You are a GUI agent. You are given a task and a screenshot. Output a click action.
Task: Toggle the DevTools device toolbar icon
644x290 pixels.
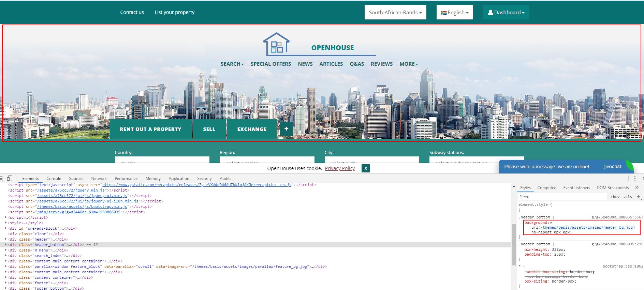click(x=10, y=178)
